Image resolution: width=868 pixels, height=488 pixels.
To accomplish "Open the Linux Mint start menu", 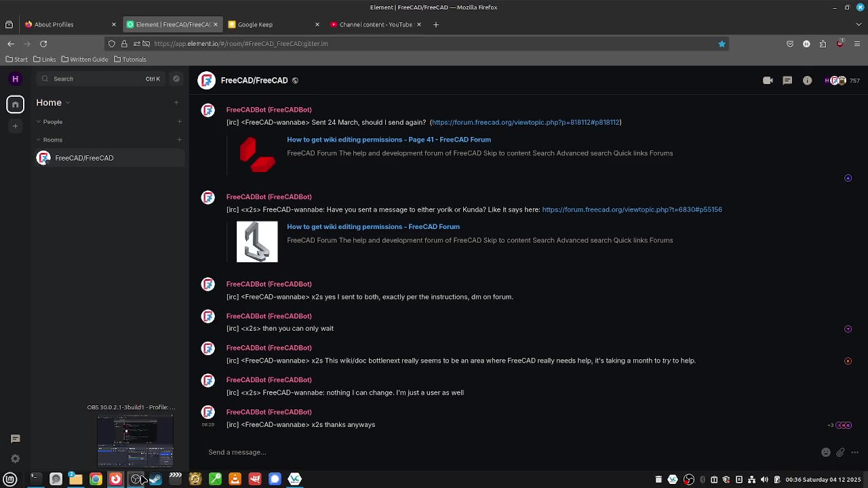I will (10, 479).
